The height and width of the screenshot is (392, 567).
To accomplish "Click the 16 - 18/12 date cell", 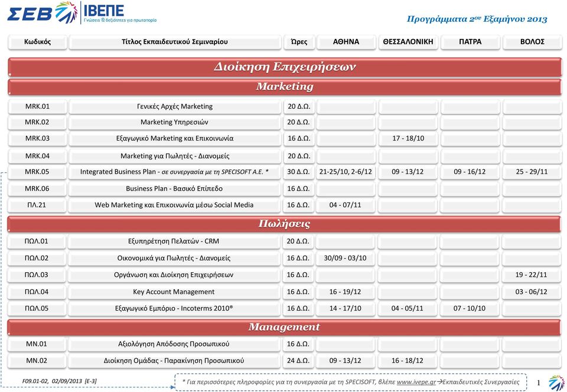I will pyautogui.click(x=408, y=361).
